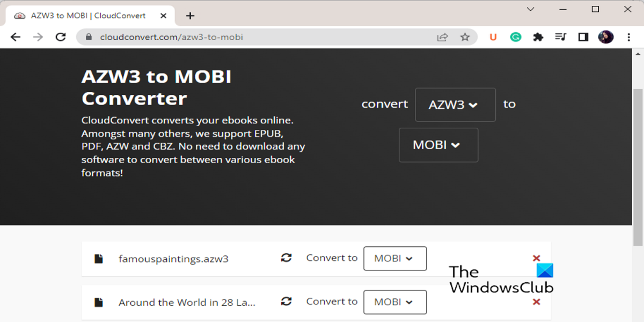The height and width of the screenshot is (322, 644).
Task: Open MOBI dropdown for Around the World file
Action: (395, 302)
